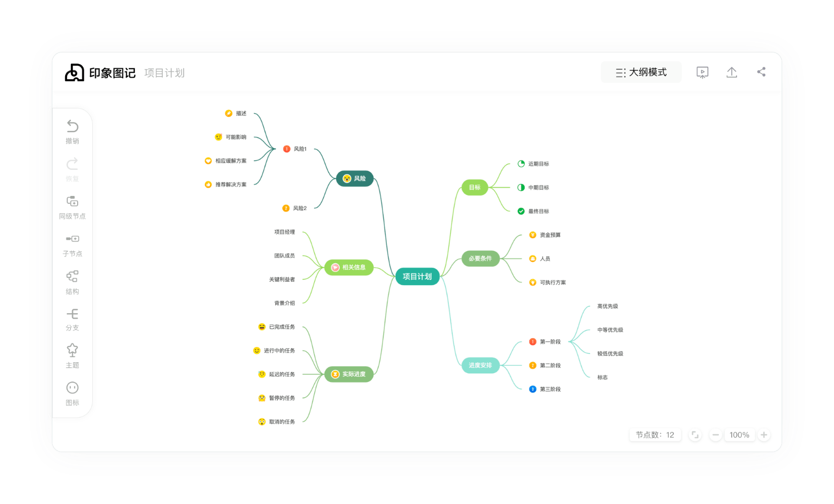Click the 最终目标 node
The image size is (834, 504).
click(533, 211)
